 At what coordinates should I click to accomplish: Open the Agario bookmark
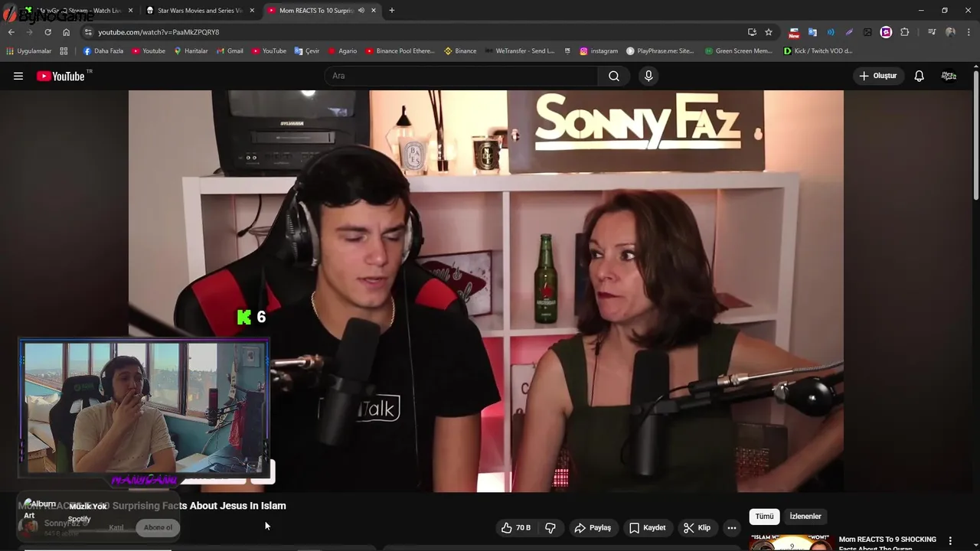(342, 51)
